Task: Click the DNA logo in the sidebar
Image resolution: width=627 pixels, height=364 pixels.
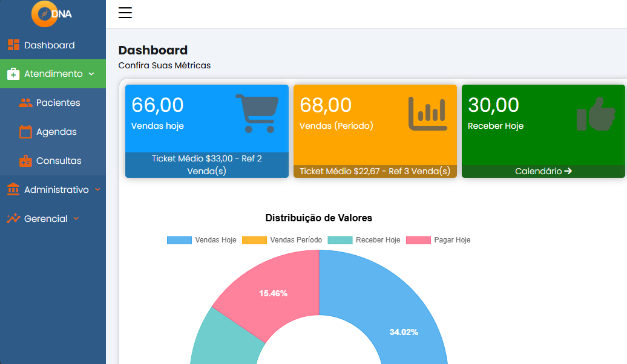Action: [x=52, y=14]
